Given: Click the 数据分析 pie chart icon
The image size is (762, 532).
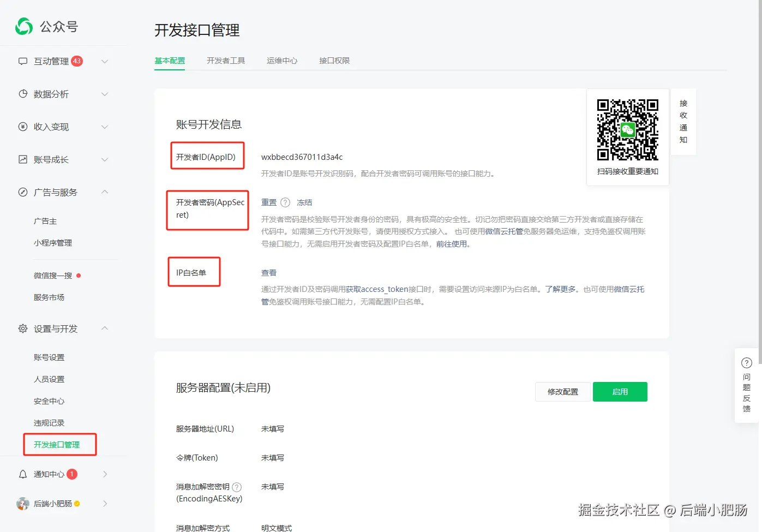Looking at the screenshot, I should click(x=23, y=94).
